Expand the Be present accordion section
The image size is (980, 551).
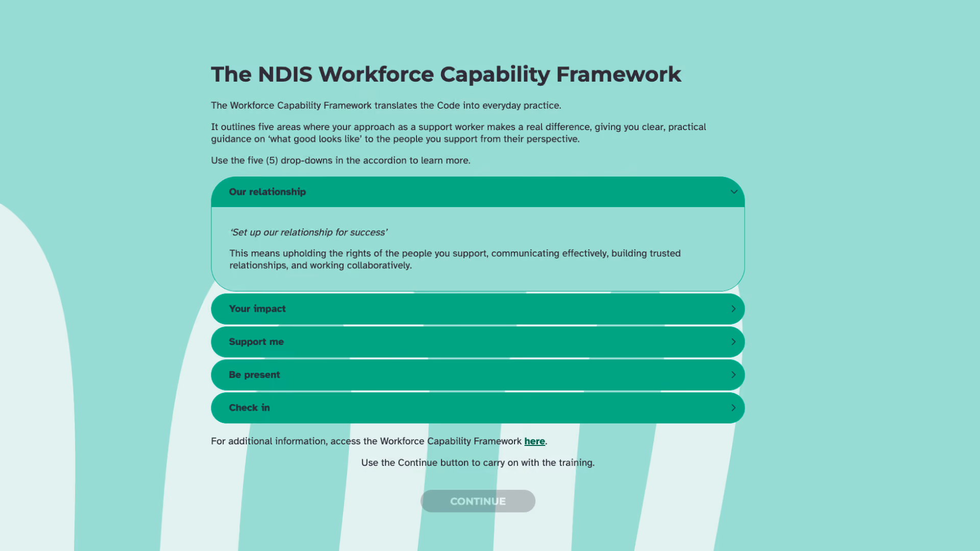[x=478, y=375]
